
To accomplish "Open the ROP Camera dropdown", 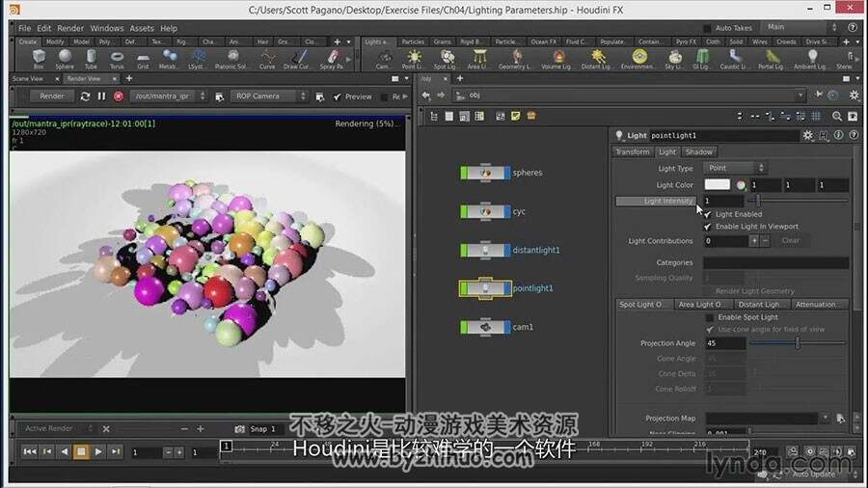I will coord(270,96).
